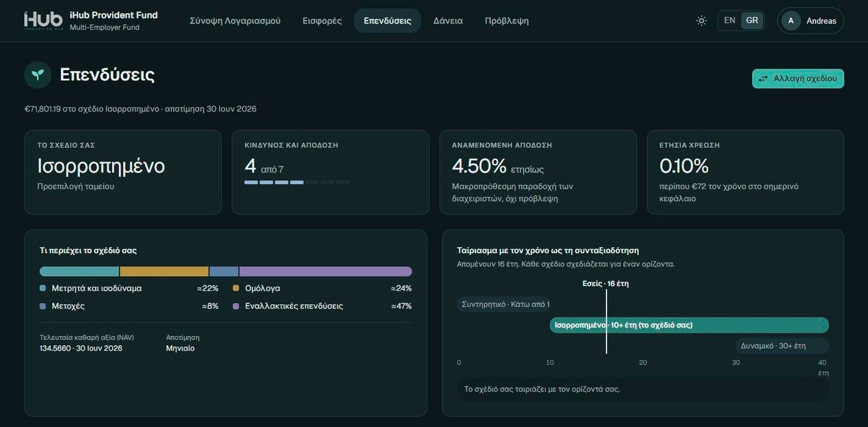Click the ≈8% equities percentage
Viewport: 868px width, 427px height.
pyautogui.click(x=210, y=306)
